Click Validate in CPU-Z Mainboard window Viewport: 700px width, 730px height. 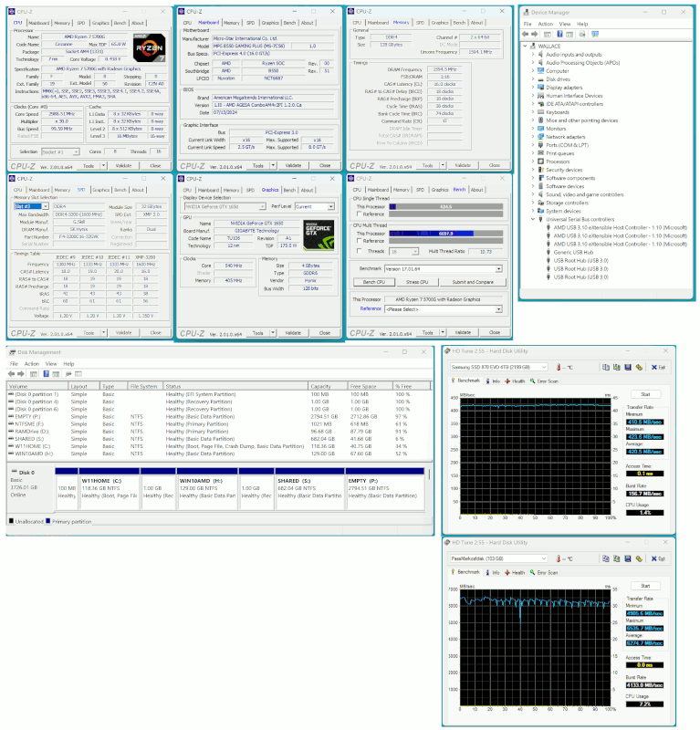pos(293,166)
